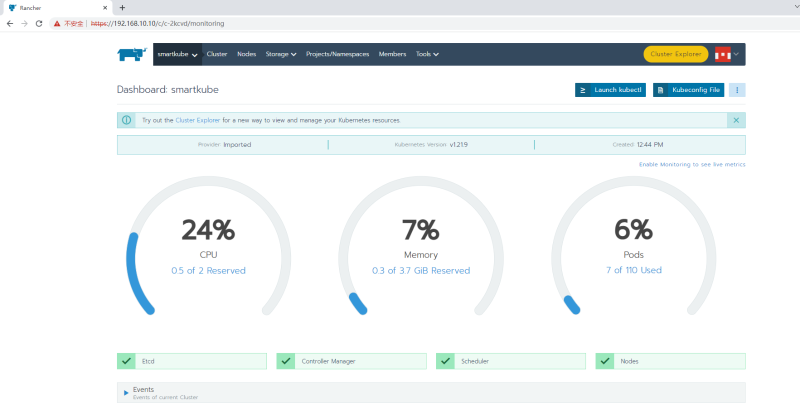Click the Etcd status checkmark icon
Image resolution: width=800 pixels, height=420 pixels.
[126, 361]
